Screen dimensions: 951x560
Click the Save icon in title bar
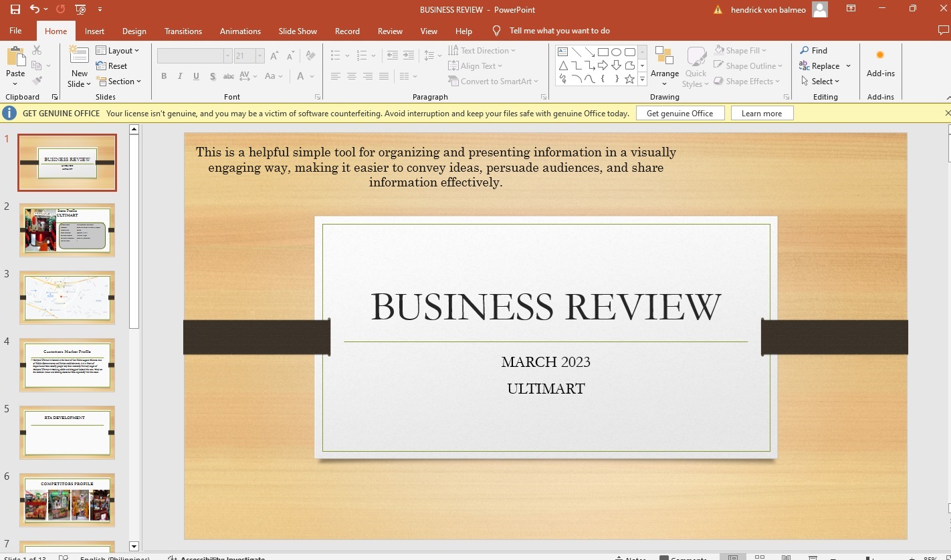coord(15,9)
